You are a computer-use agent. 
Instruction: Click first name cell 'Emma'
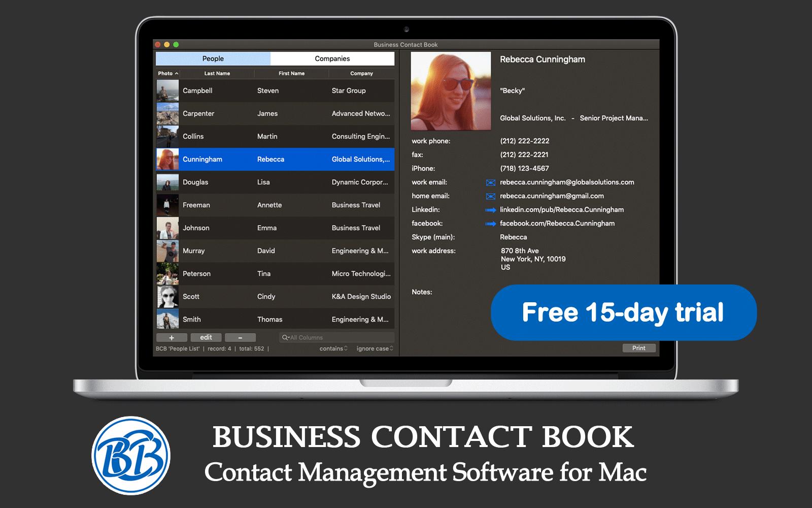click(267, 228)
